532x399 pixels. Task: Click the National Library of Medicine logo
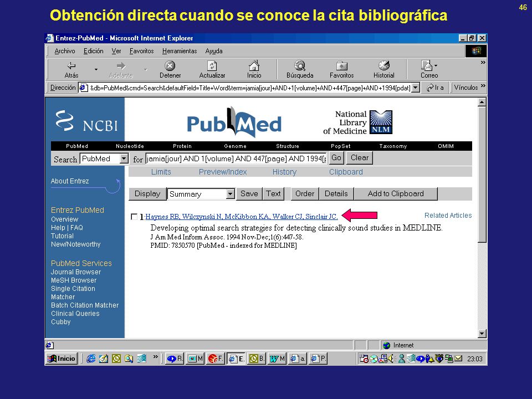tap(357, 122)
